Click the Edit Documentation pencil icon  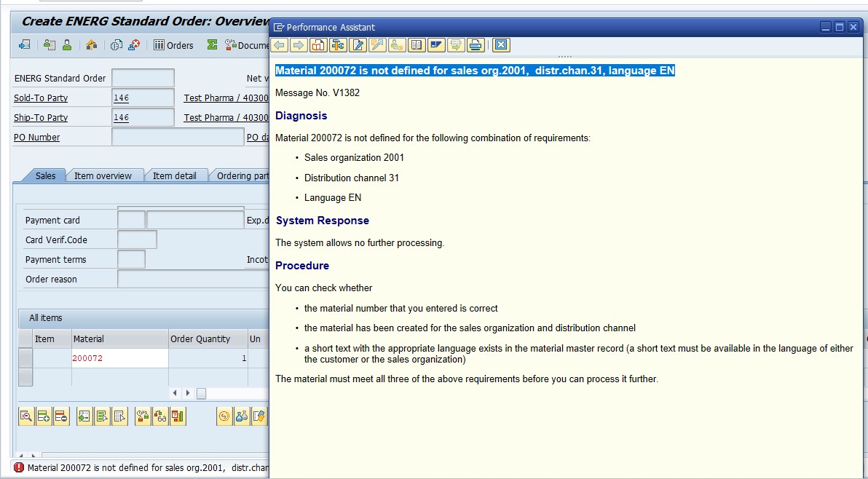tap(358, 45)
